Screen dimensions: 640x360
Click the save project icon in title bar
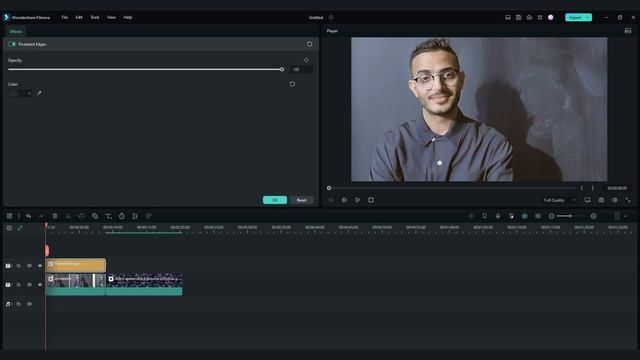tap(518, 18)
